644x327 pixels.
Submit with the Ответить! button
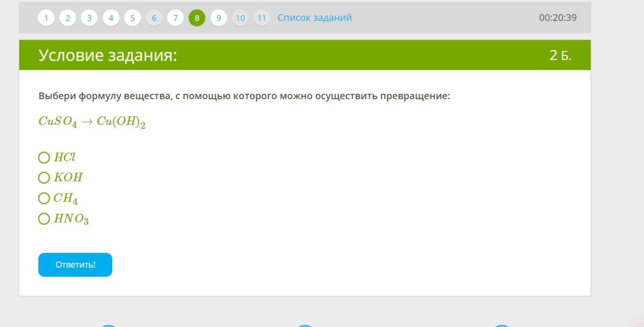pos(75,265)
